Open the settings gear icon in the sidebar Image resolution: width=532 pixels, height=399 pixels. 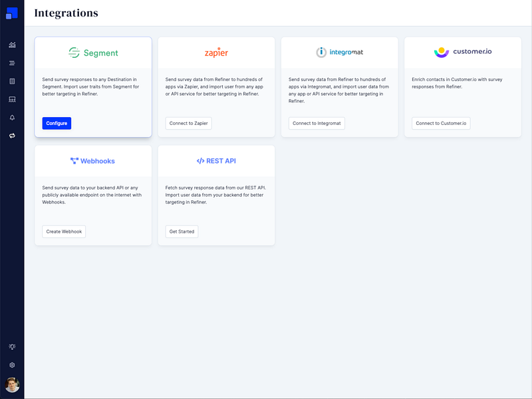[x=12, y=365]
